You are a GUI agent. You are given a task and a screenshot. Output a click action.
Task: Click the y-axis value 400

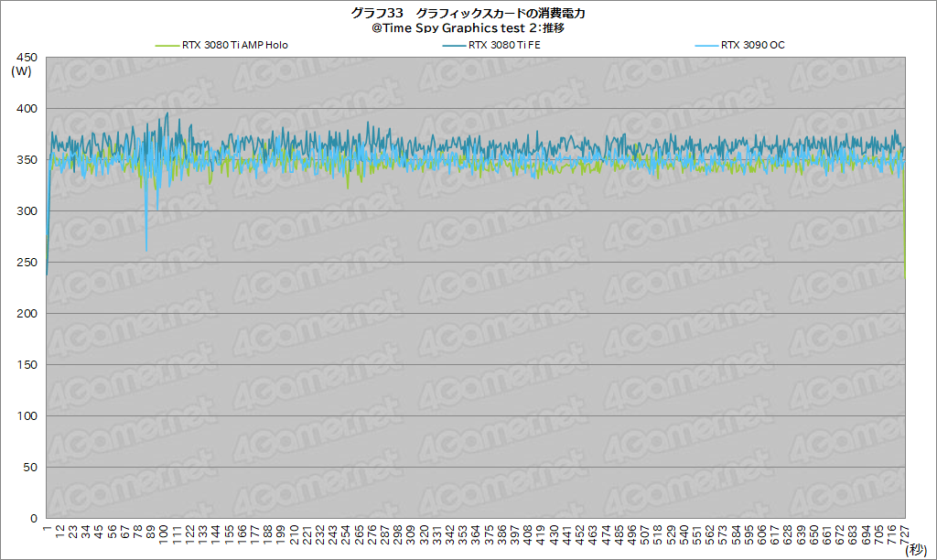27,109
